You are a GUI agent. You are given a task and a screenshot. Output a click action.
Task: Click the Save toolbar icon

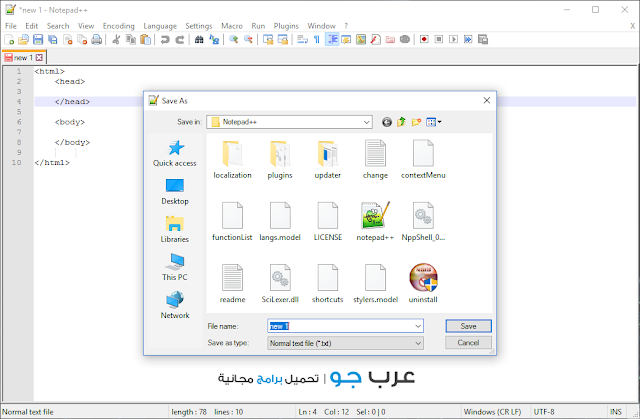click(x=38, y=40)
